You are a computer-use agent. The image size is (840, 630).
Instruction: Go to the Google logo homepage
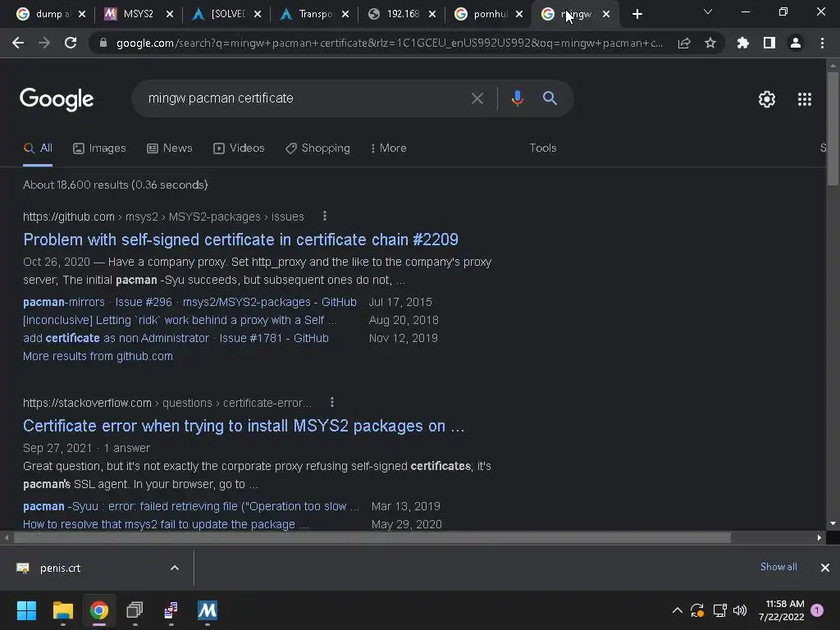click(x=57, y=99)
